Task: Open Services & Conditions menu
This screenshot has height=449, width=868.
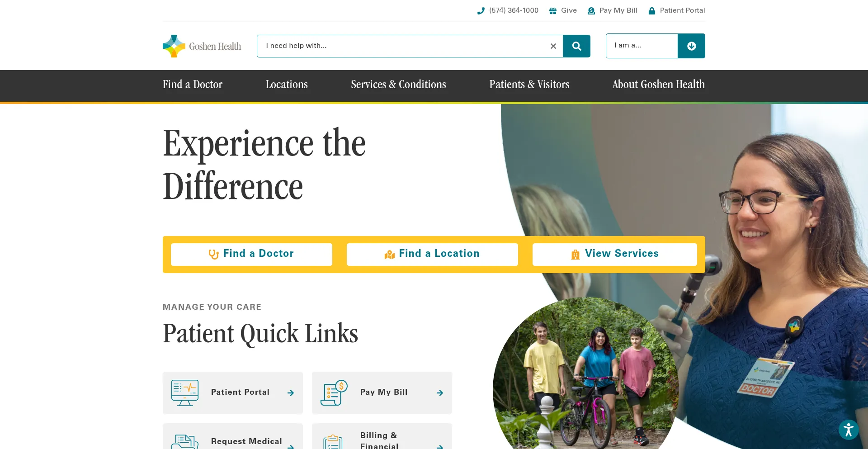Action: coord(398,85)
